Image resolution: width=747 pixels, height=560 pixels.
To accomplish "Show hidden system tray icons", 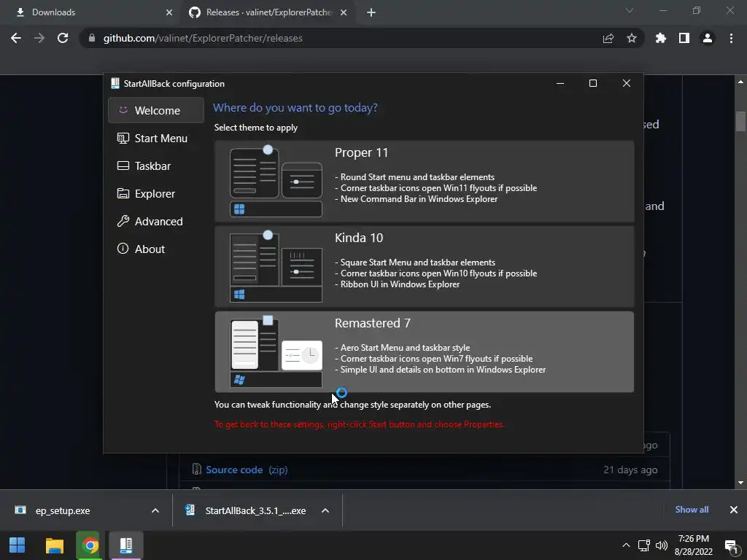I will click(626, 545).
